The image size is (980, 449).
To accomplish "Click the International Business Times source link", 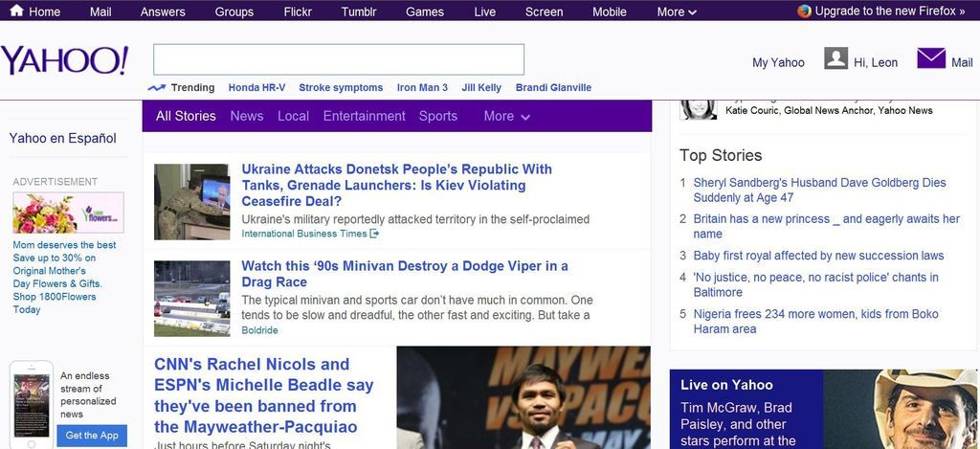I will (x=304, y=234).
